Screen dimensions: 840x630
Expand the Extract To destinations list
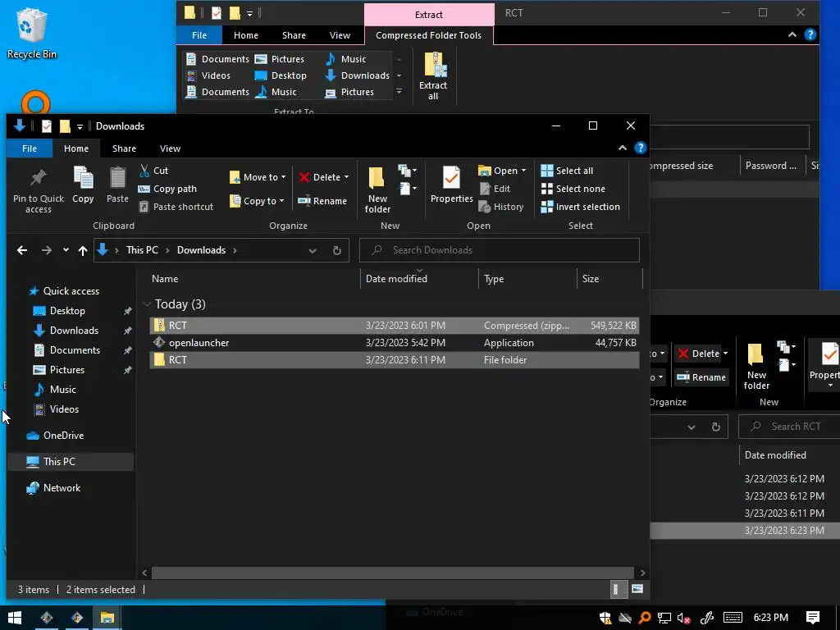coord(399,92)
